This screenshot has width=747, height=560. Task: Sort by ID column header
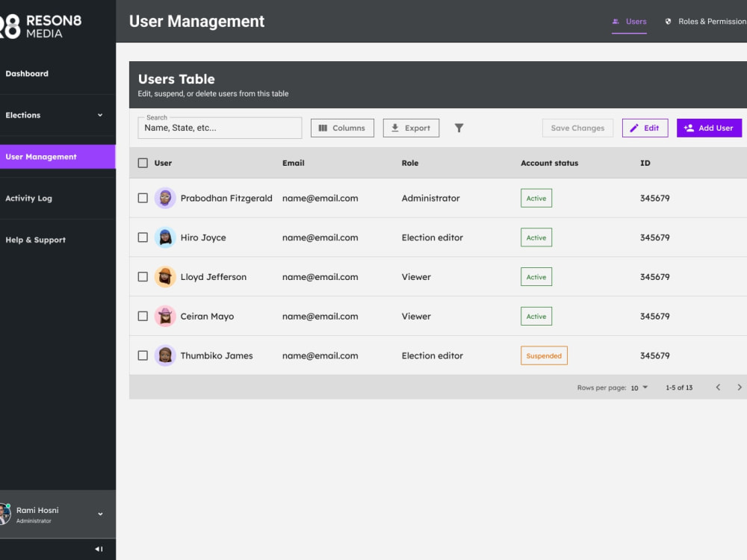click(x=645, y=163)
